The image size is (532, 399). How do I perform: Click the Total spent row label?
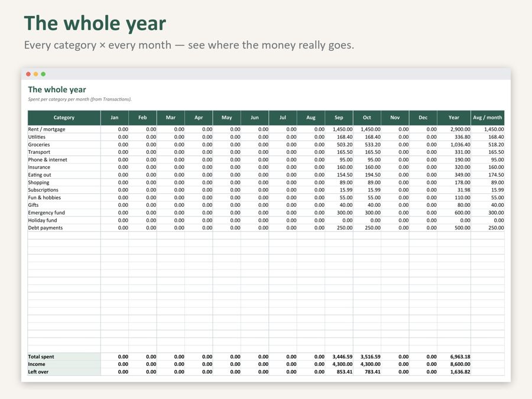click(x=41, y=356)
